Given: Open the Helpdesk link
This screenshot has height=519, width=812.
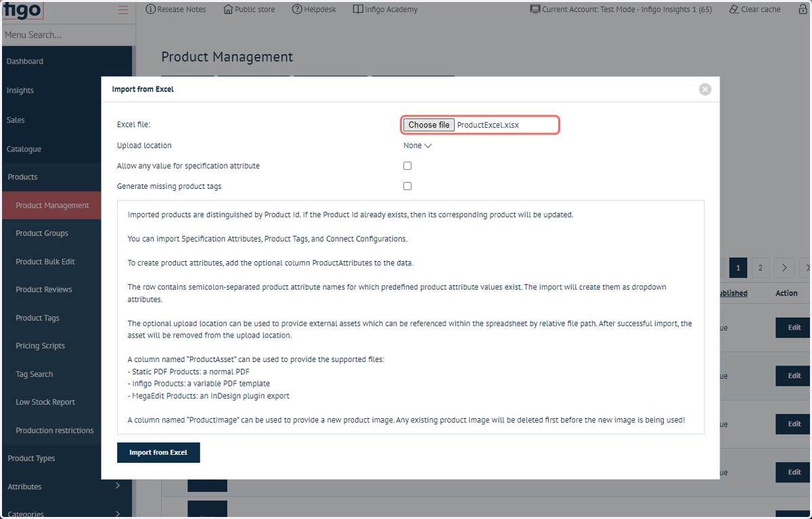Looking at the screenshot, I should click(314, 9).
